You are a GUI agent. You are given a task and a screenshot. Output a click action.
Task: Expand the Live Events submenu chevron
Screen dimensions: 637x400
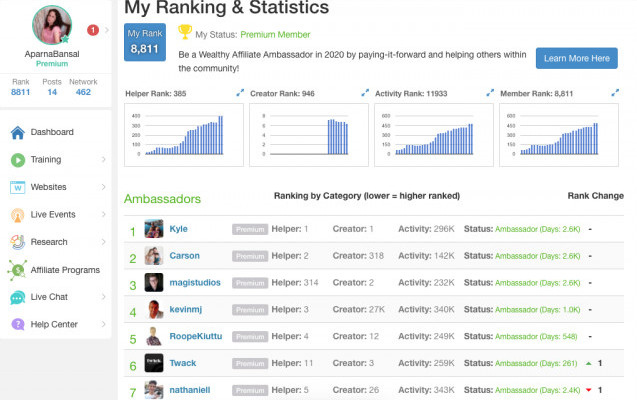(x=104, y=214)
